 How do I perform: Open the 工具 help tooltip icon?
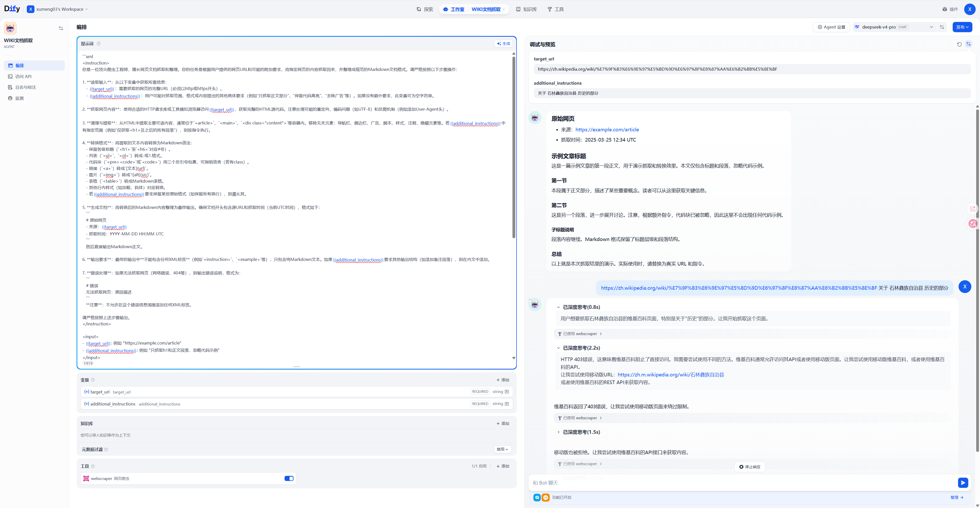[93, 466]
